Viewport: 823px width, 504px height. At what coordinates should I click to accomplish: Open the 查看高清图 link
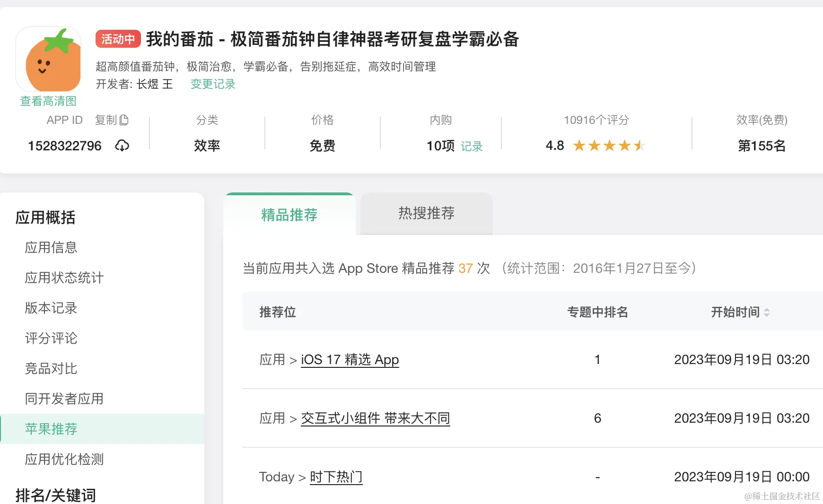[x=48, y=101]
